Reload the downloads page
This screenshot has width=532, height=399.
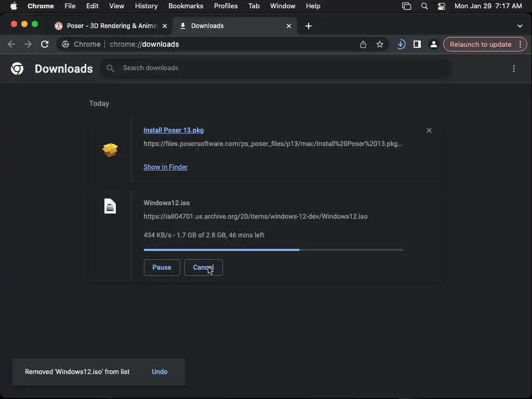[x=45, y=45]
